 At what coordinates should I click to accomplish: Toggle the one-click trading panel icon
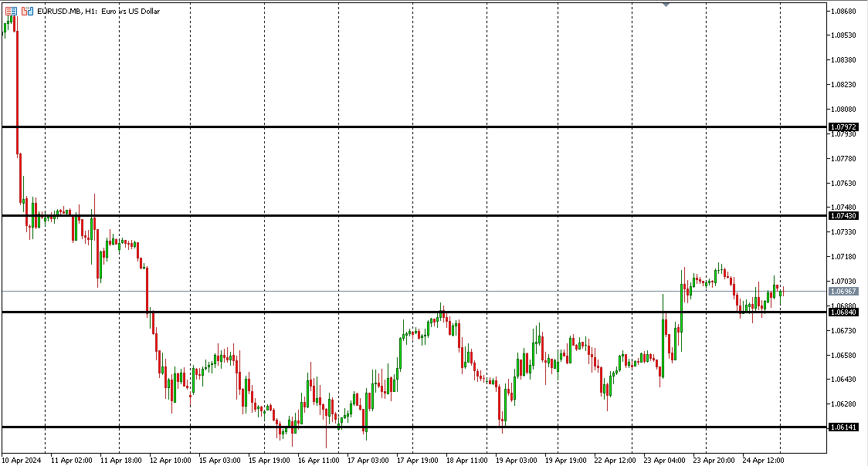point(27,11)
